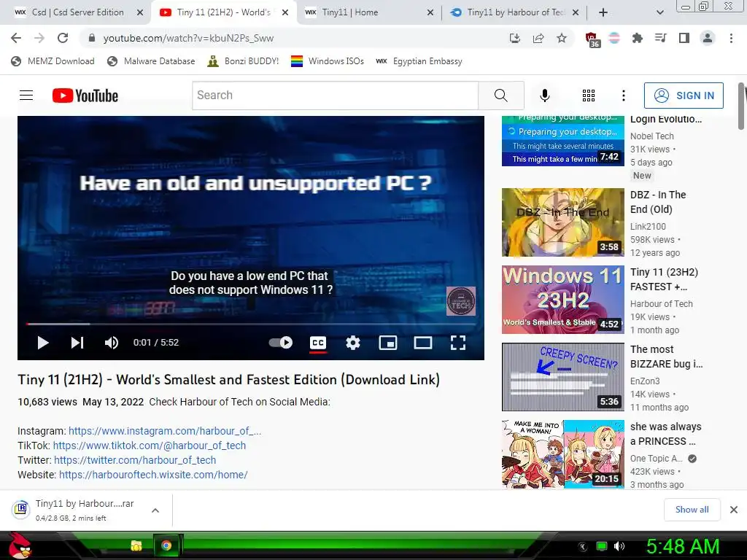Open the striped flag extension icon
This screenshot has height=560, width=747.
pos(614,38)
